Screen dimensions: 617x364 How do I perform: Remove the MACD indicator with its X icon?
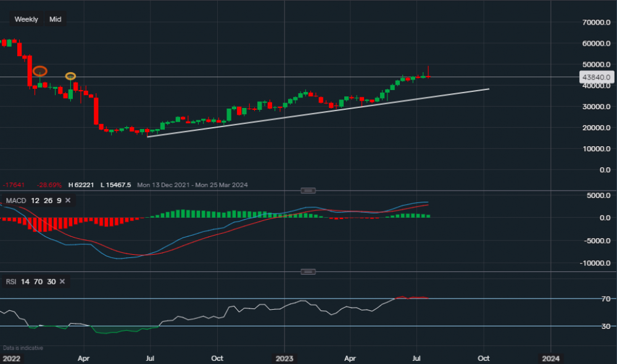pos(68,201)
